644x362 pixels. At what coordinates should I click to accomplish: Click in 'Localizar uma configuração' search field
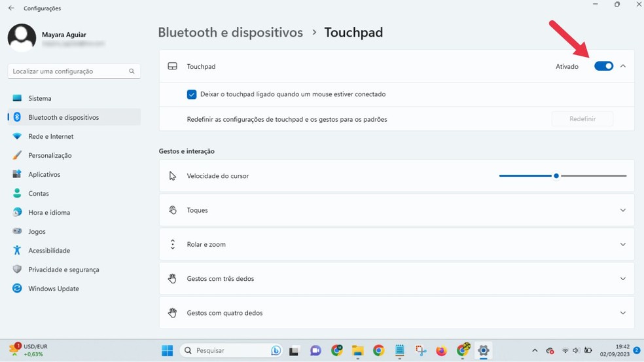(x=75, y=71)
